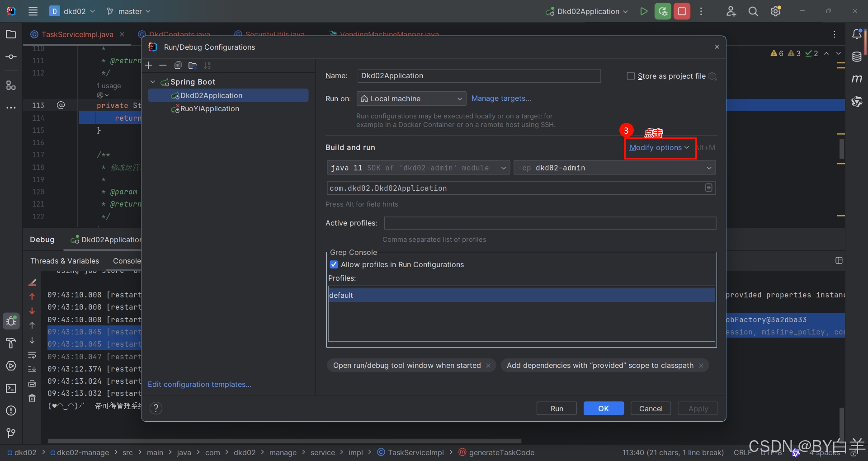Open Debug tool window bug icon
Screen dimensions: 868x461
tap(11, 321)
